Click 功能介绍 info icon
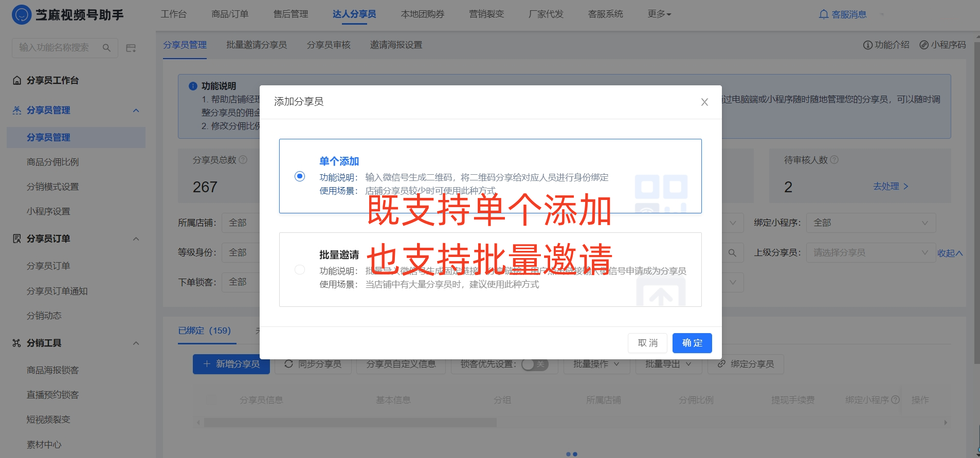The height and width of the screenshot is (458, 980). coord(867,45)
